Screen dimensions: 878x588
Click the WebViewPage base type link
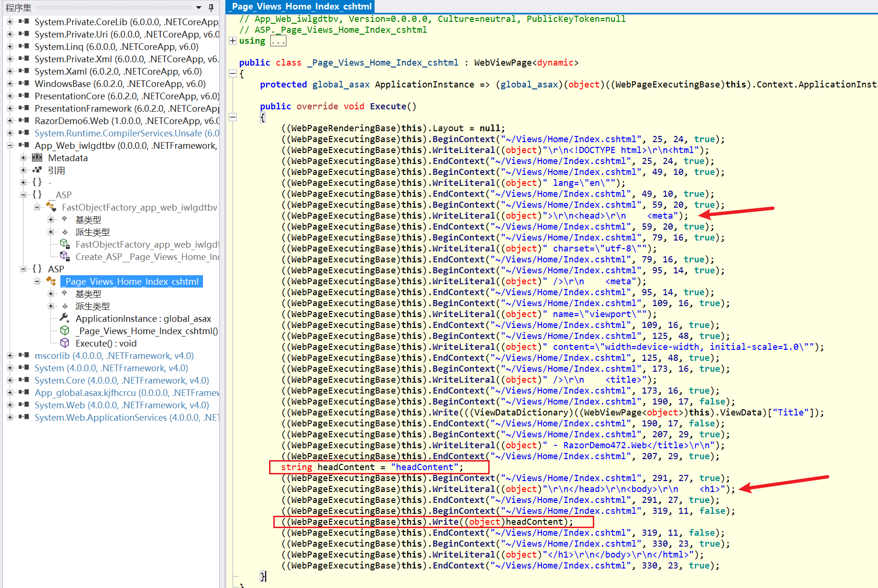point(503,63)
